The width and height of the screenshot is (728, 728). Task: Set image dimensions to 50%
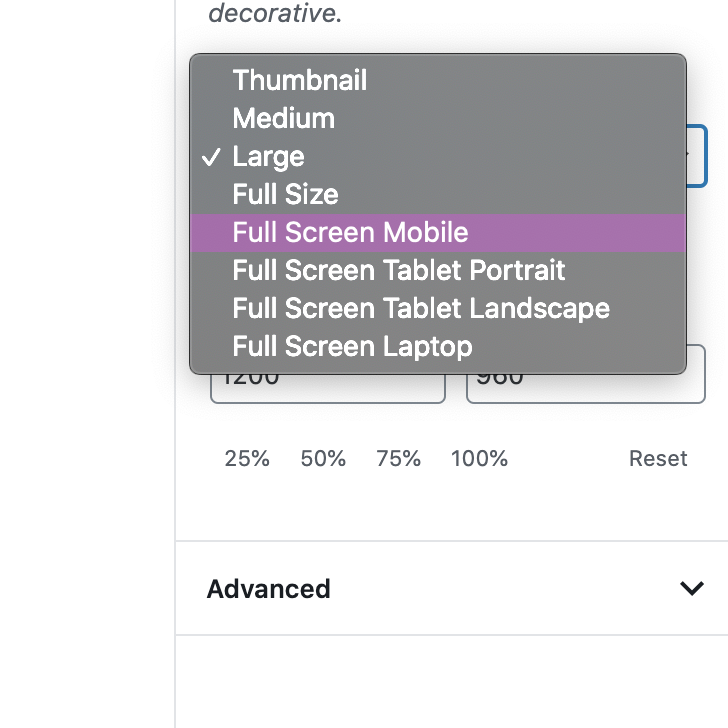(x=323, y=459)
